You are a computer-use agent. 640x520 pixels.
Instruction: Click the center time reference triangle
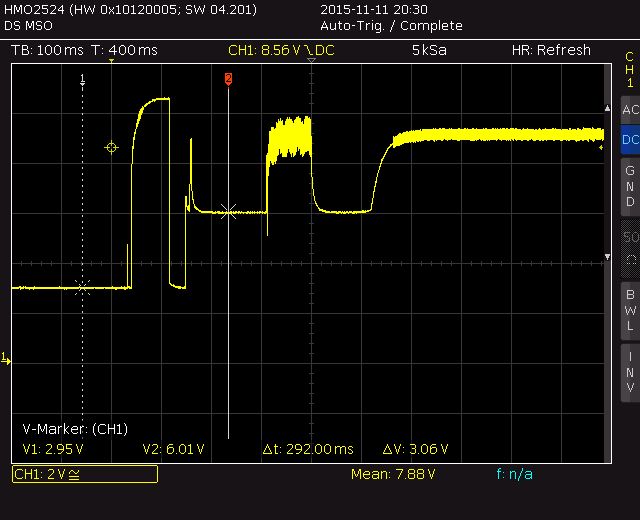311,60
